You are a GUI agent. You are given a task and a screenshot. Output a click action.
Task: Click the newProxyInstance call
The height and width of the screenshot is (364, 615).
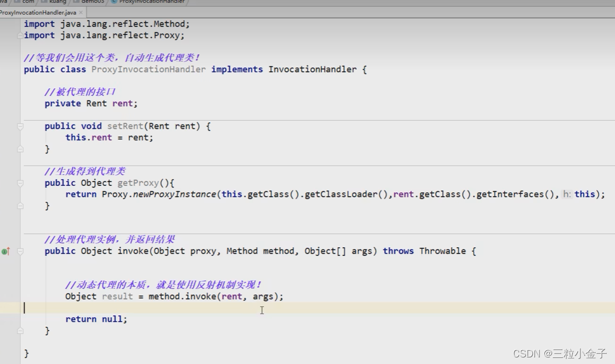pyautogui.click(x=174, y=195)
